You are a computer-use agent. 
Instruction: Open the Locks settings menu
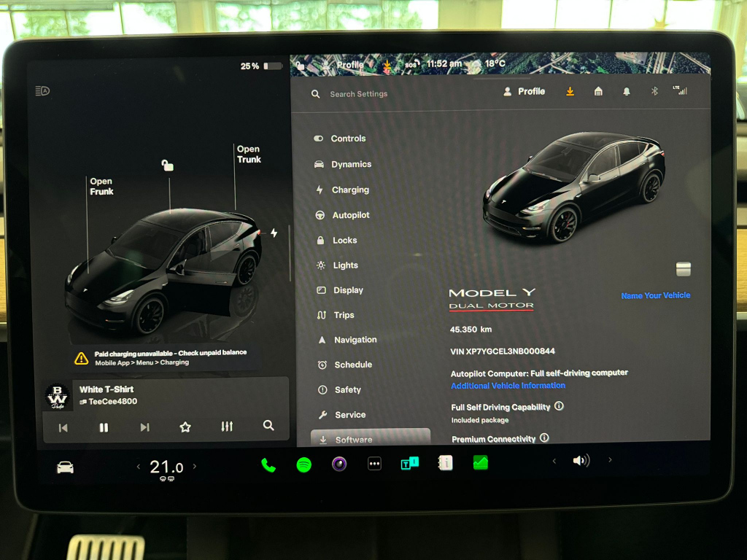click(337, 241)
